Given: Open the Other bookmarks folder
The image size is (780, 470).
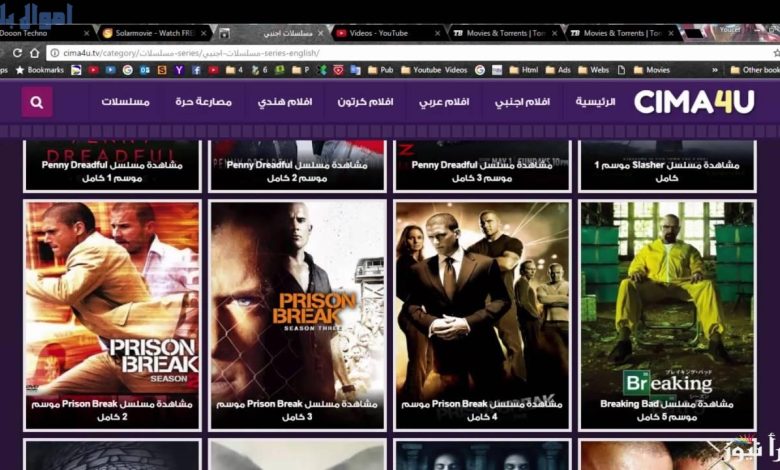Looking at the screenshot, I should pyautogui.click(x=755, y=70).
